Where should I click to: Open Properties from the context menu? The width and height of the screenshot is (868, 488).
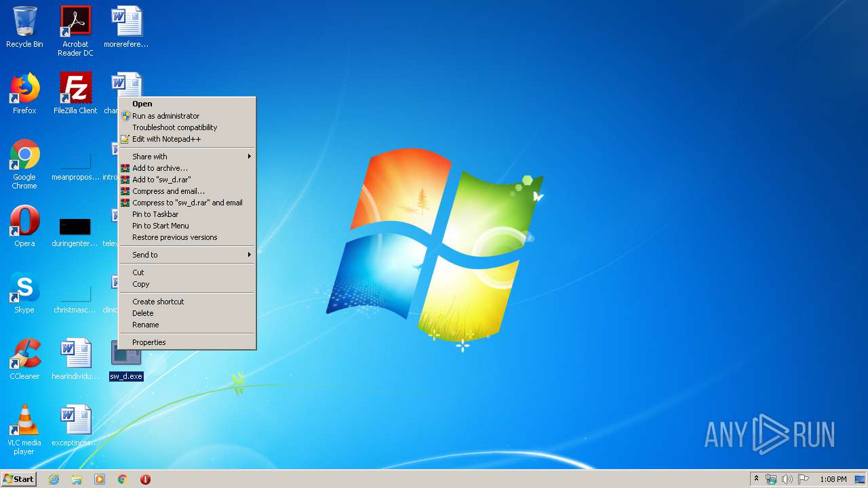tap(187, 342)
